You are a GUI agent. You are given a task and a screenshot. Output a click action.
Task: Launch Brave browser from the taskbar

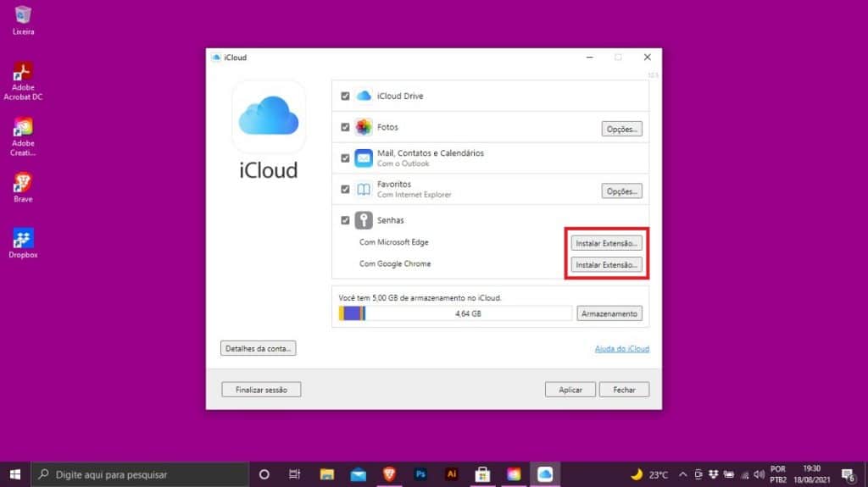pyautogui.click(x=389, y=474)
